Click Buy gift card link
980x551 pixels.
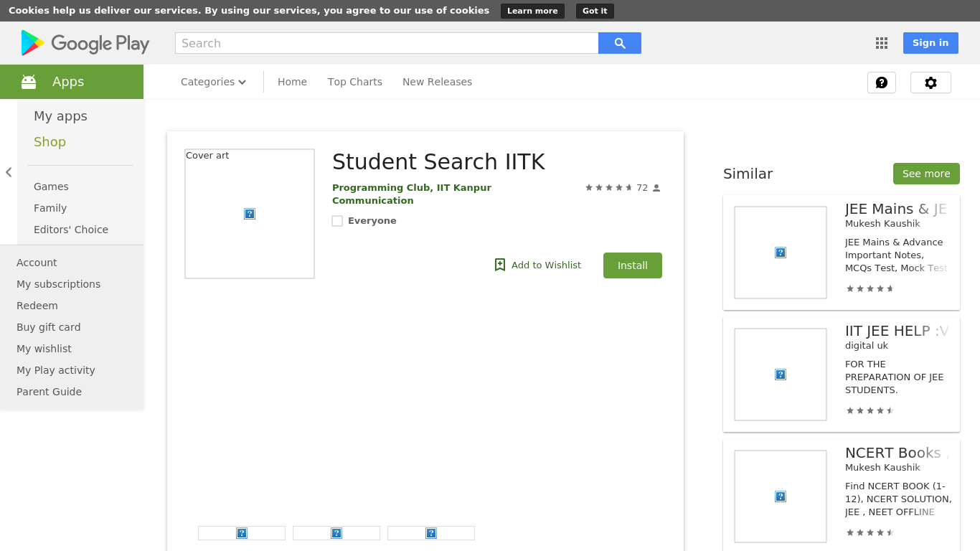[48, 327]
